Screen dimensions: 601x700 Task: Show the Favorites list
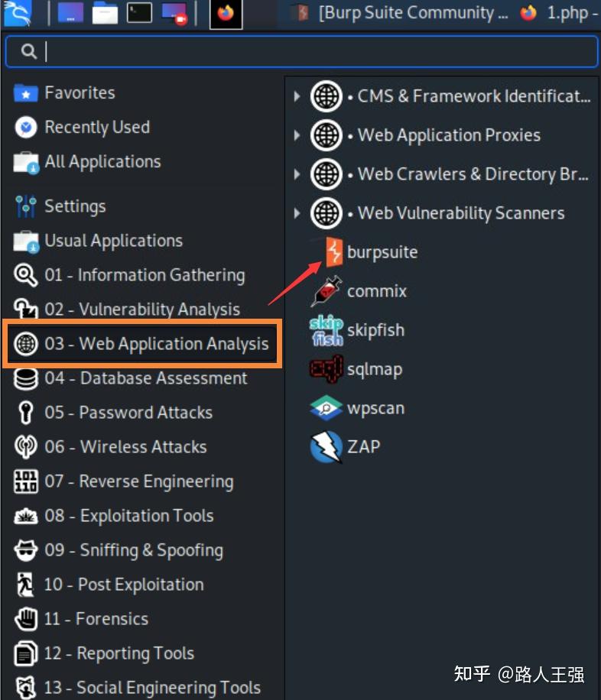click(x=79, y=93)
